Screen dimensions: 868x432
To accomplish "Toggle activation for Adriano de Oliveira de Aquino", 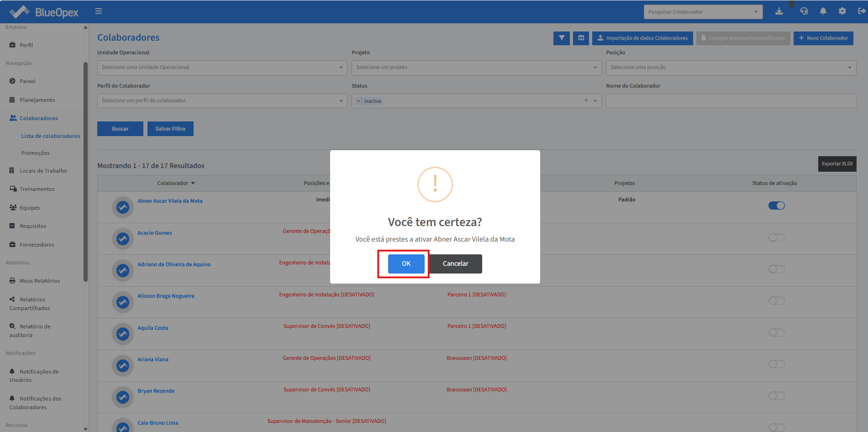I will 776,269.
